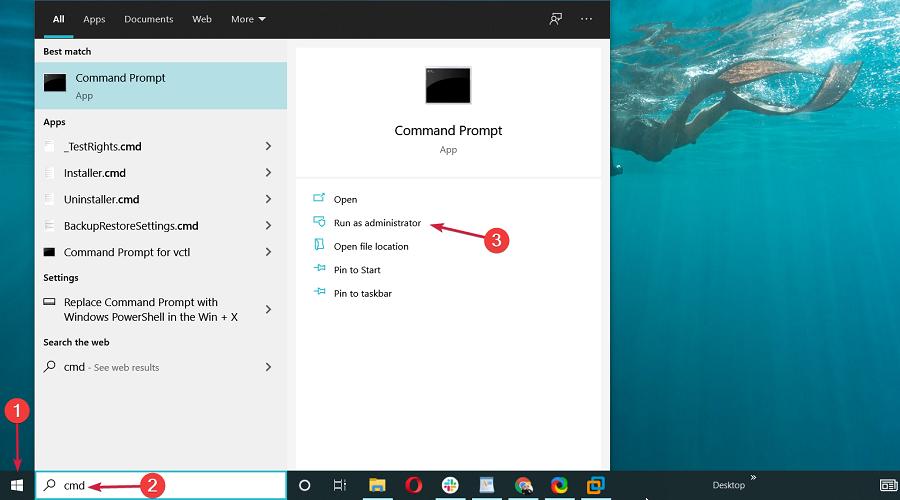900x500 pixels.
Task: Click the search feedback icon
Action: [x=556, y=19]
